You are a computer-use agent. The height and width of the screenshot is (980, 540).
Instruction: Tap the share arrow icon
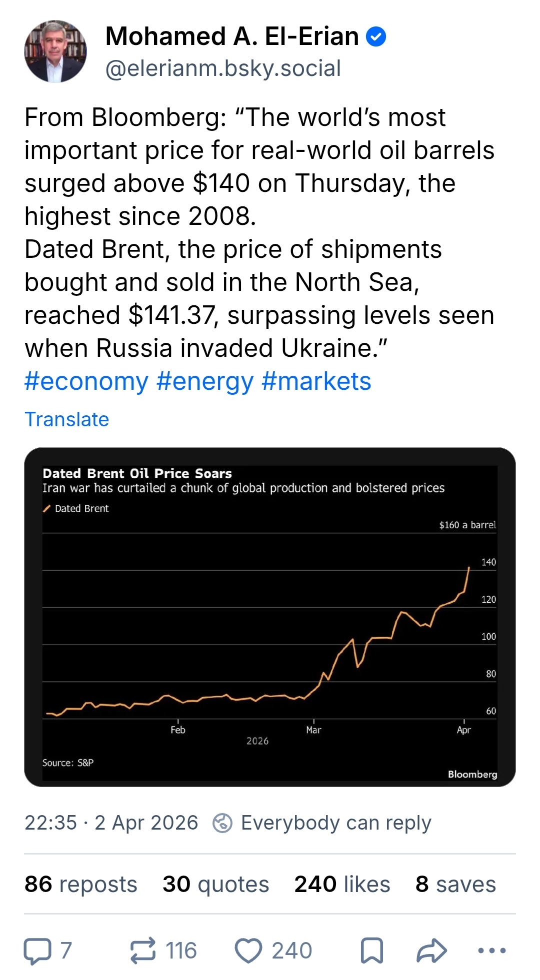coord(431,951)
